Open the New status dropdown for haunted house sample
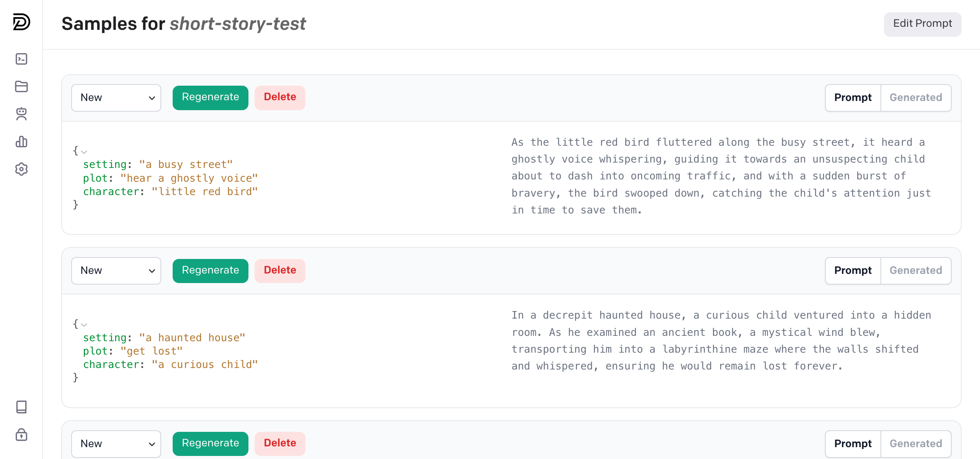The width and height of the screenshot is (980, 459). [116, 271]
